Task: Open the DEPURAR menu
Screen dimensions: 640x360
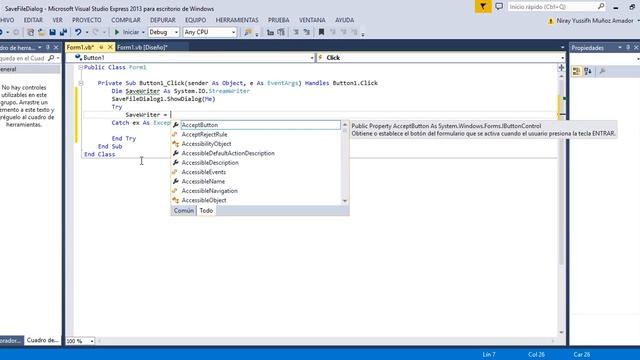Action: pos(162,20)
